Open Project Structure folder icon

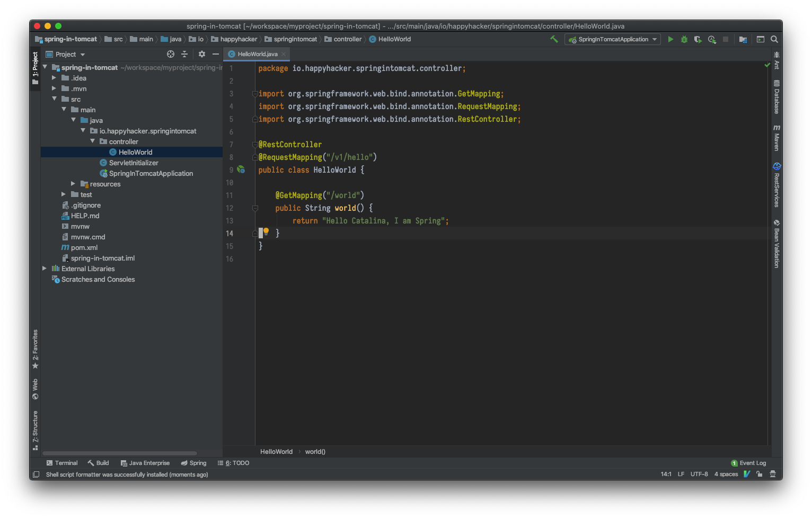pos(743,39)
